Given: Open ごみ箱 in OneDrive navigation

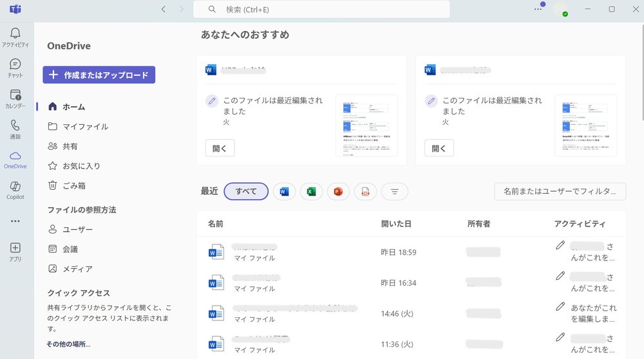Looking at the screenshot, I should coord(74,185).
